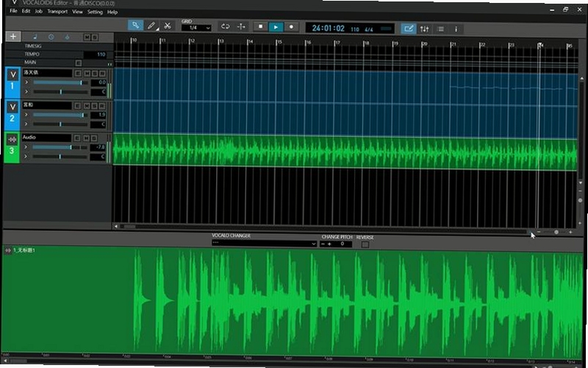Expand volume row arrow on track 1

coord(26,82)
